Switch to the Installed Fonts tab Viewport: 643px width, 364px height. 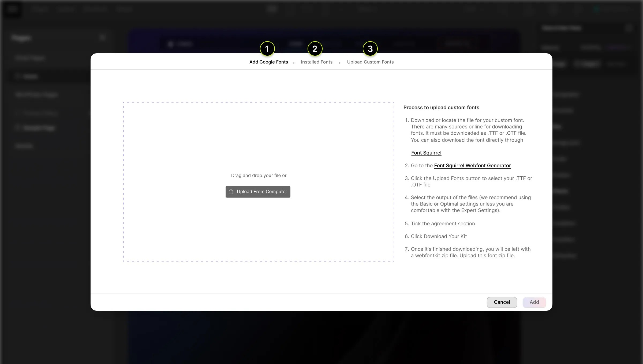click(x=317, y=62)
